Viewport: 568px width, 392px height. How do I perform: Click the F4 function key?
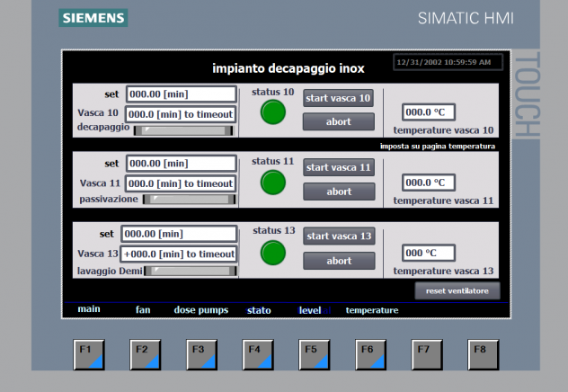(x=258, y=354)
